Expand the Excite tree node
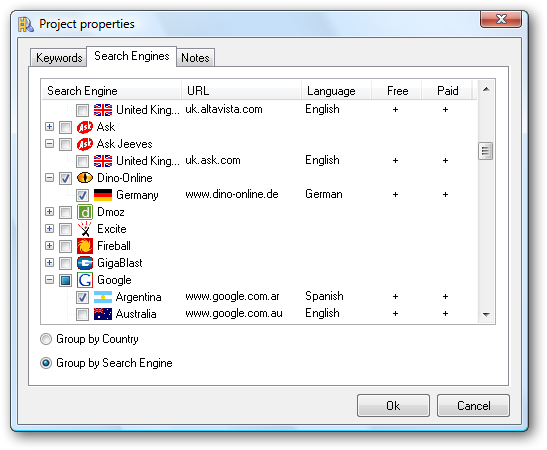The image size is (547, 450). (50, 229)
